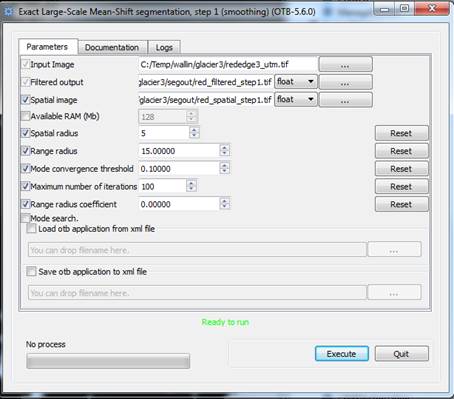Image resolution: width=454 pixels, height=399 pixels.
Task: Click the Range radius coefficient 0.00000 field
Action: click(x=179, y=204)
